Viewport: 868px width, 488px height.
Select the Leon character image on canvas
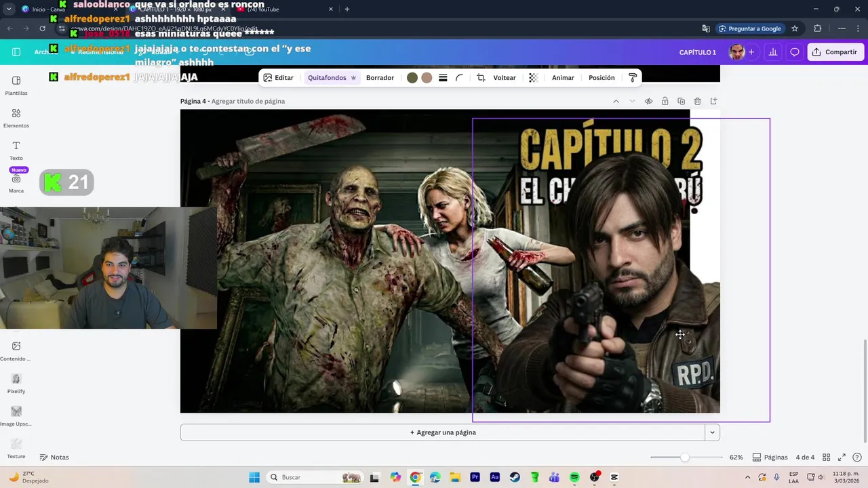[x=621, y=270]
